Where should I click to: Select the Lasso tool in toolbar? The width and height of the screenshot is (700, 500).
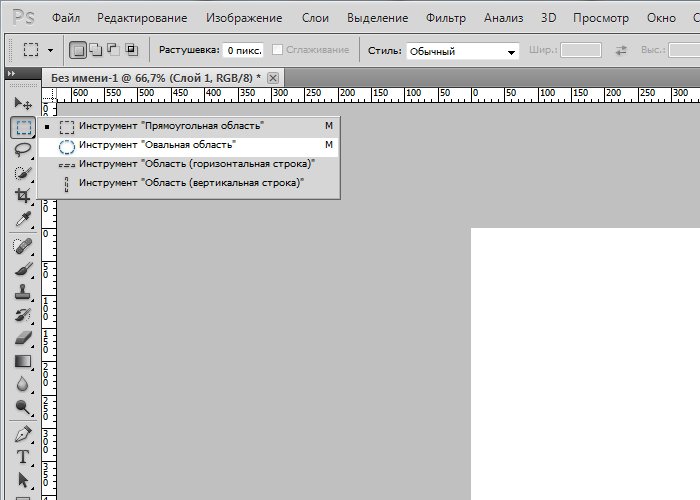(23, 149)
